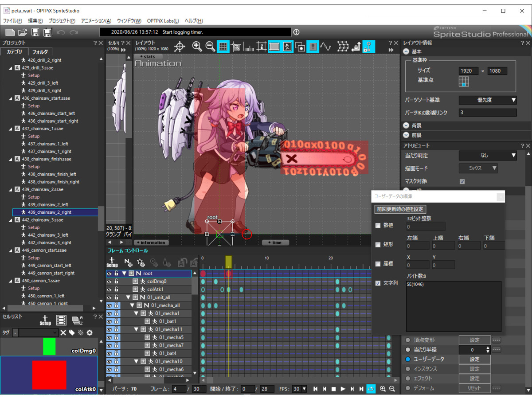The image size is (532, 399).
Task: Click the overlapping squares icon in layout toolbar
Action: (x=300, y=46)
